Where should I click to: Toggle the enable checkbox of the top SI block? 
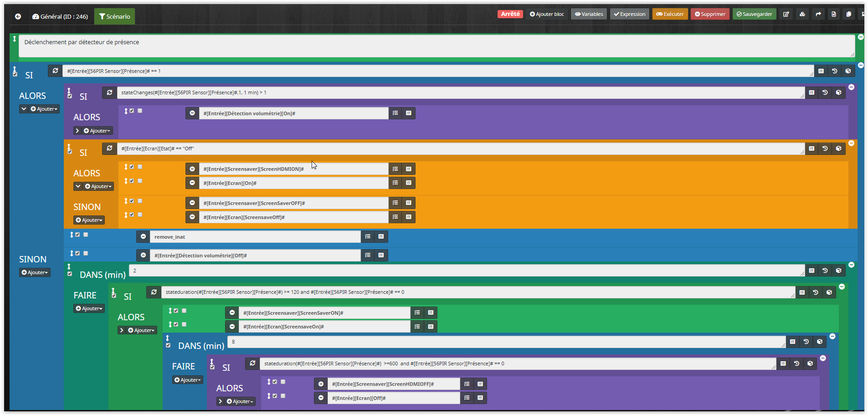point(15,74)
